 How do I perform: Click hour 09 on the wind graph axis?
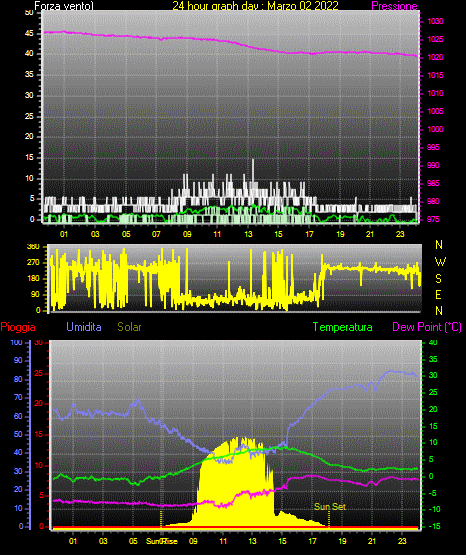pyautogui.click(x=187, y=234)
